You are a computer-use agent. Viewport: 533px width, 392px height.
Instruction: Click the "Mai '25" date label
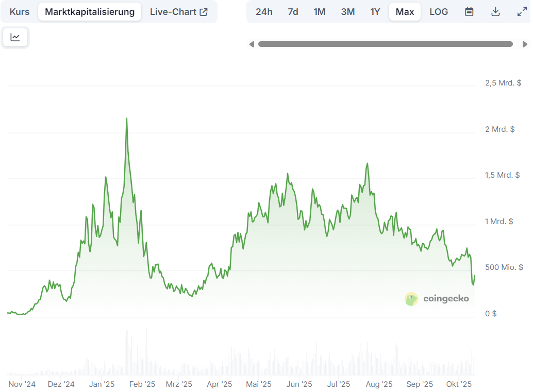[259, 384]
